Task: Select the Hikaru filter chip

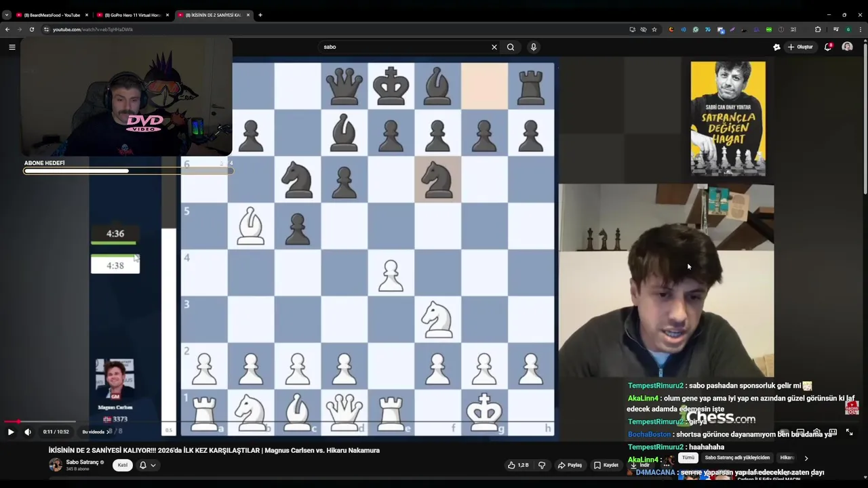Action: 787,457
